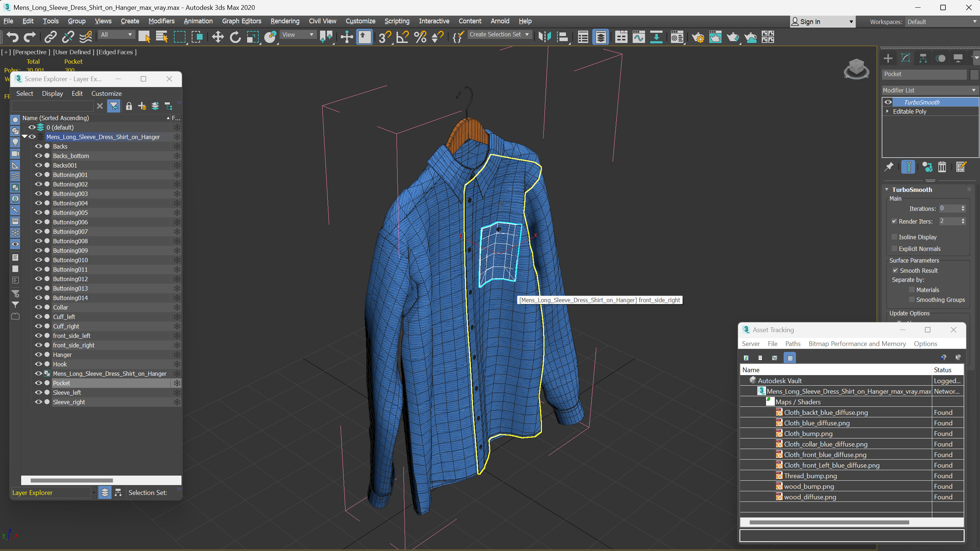Activate the Select and Move tool
The width and height of the screenshot is (980, 551).
click(218, 37)
